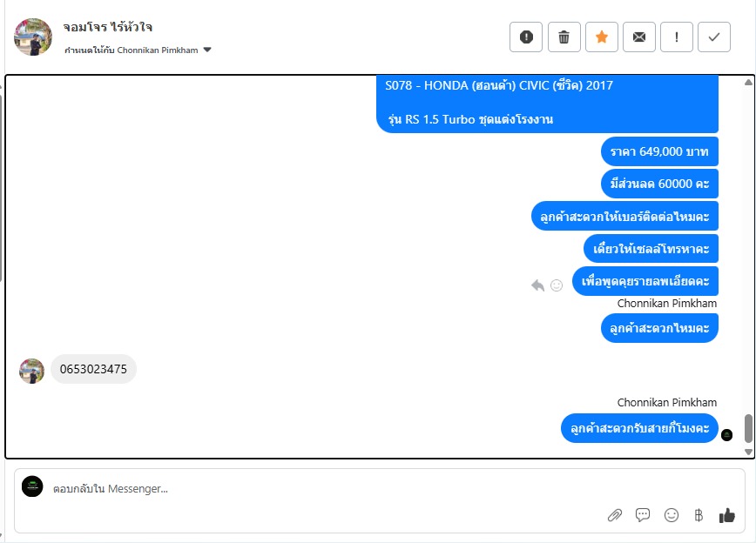
Task: Click the reply arrow beside the message
Action: pyautogui.click(x=537, y=285)
